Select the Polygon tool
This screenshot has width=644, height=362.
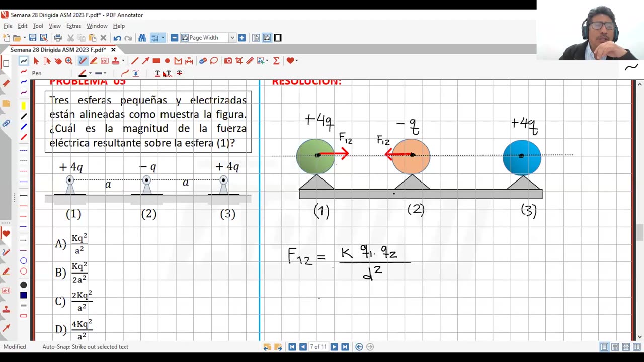(x=178, y=61)
